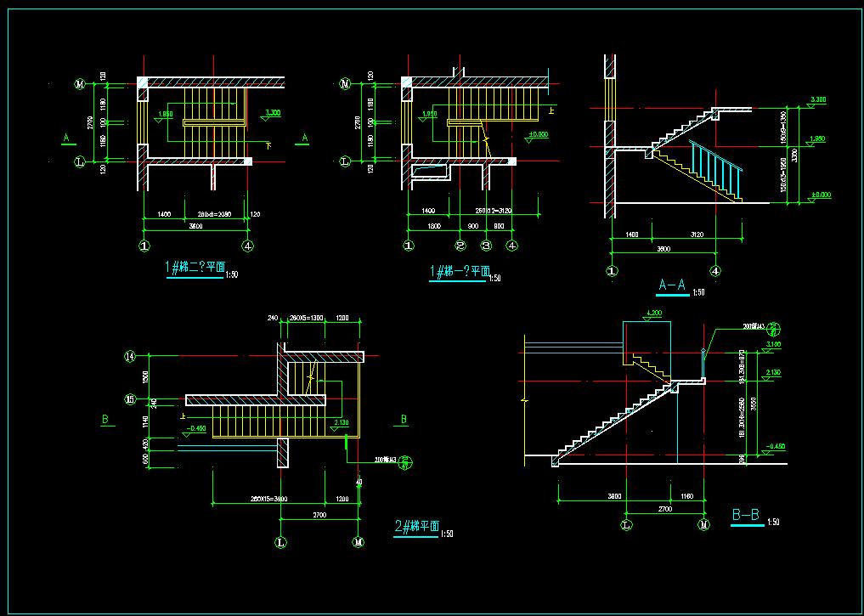Screen dimensions: 864x616
Task: Click grid axis bubble 2
Action: tap(460, 246)
